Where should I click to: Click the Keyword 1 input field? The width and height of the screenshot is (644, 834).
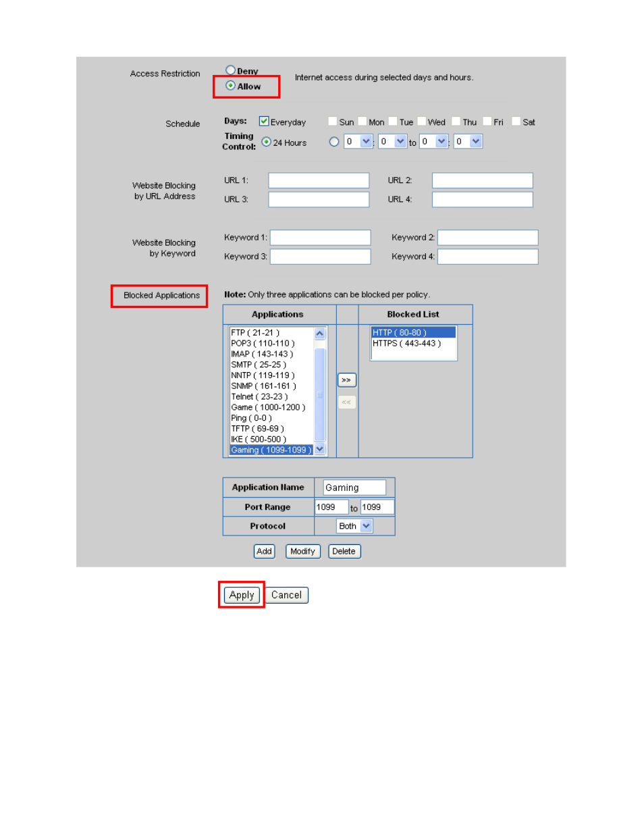click(x=321, y=238)
